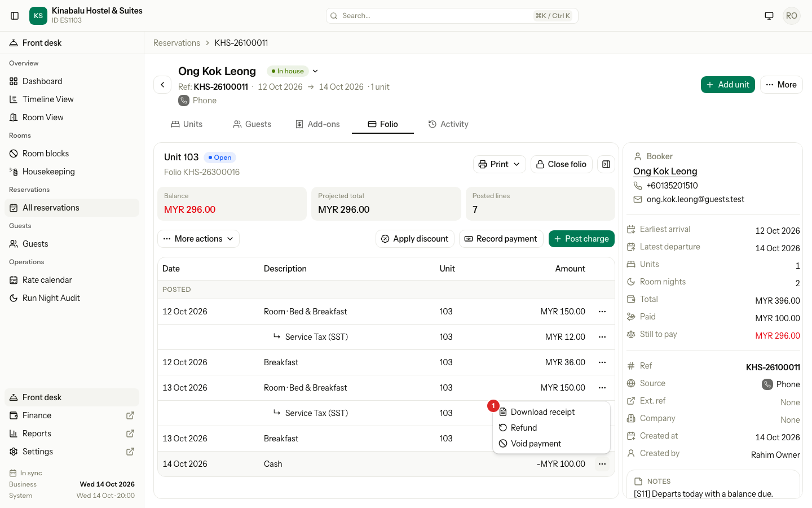Open Housekeeping in sidebar

tap(72, 172)
